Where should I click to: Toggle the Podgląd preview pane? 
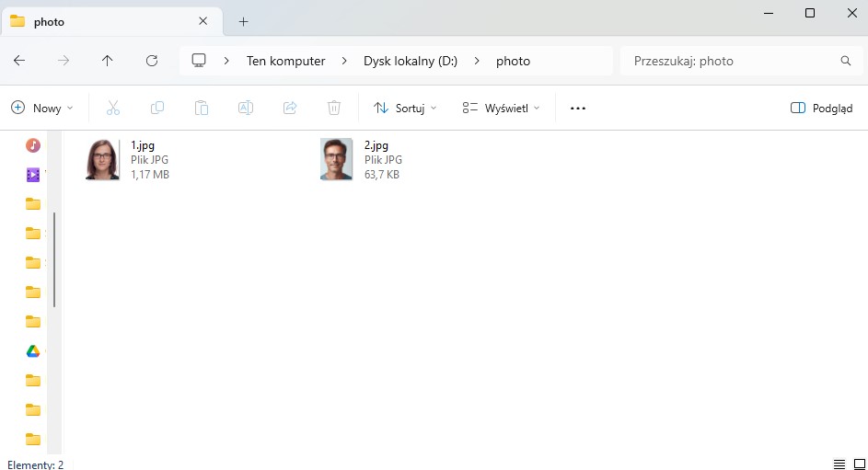[x=821, y=108]
